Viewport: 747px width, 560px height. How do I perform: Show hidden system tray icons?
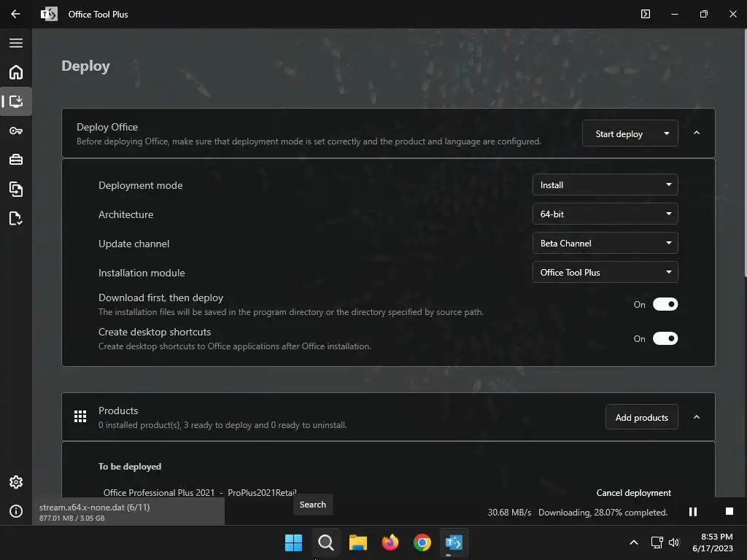634,542
